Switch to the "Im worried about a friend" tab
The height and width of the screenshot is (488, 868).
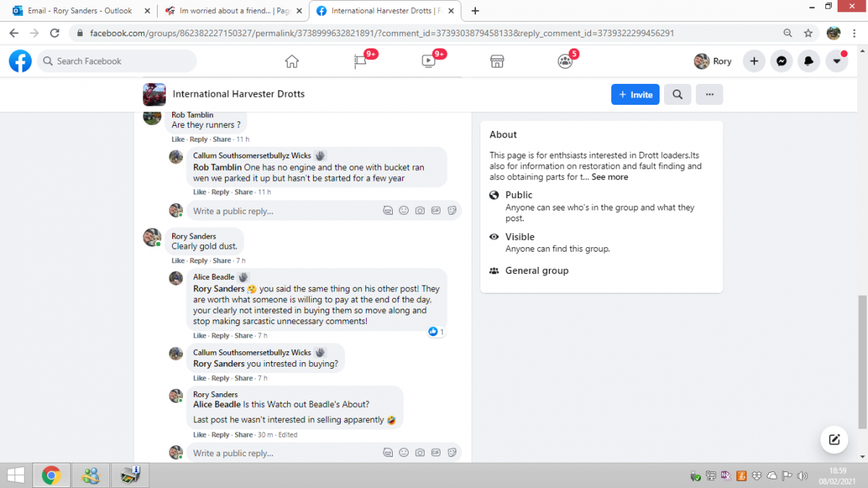[233, 11]
